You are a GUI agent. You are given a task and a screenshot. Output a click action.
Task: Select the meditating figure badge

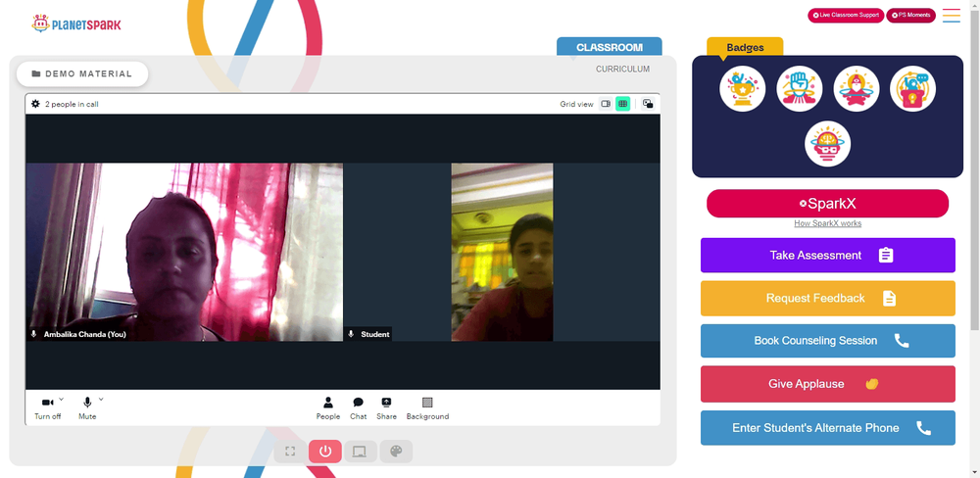tap(857, 89)
